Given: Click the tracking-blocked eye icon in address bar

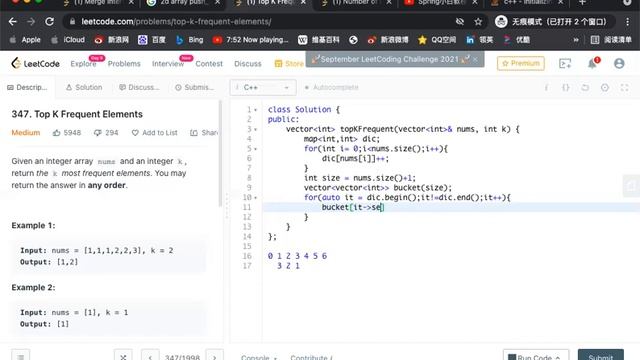Looking at the screenshot, I should pyautogui.click(x=460, y=22).
